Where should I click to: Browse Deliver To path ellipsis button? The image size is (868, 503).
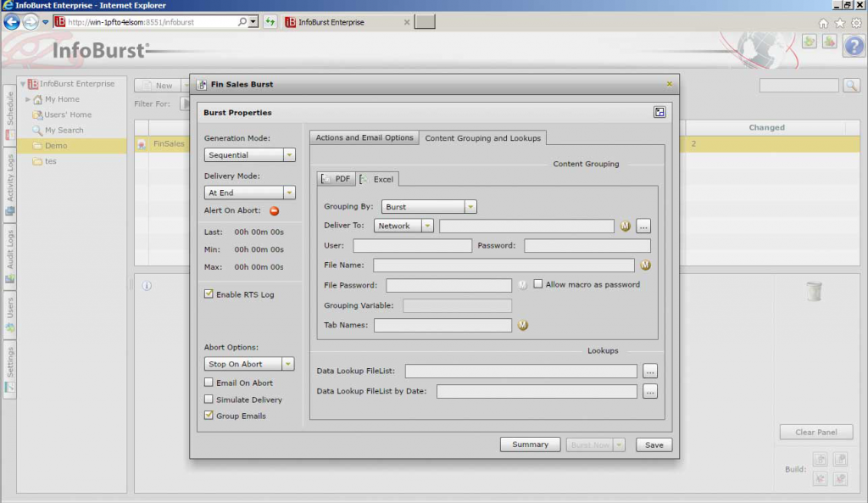click(643, 226)
